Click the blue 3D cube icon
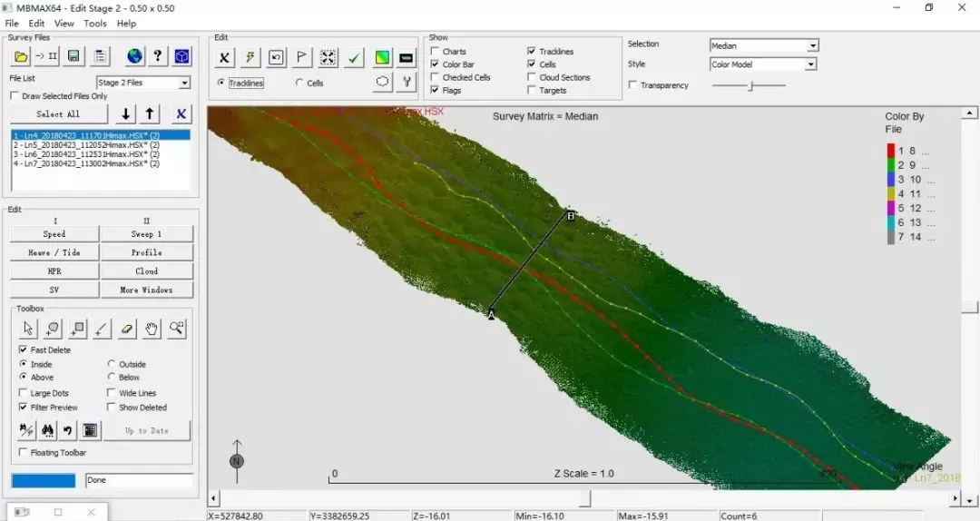 point(181,56)
